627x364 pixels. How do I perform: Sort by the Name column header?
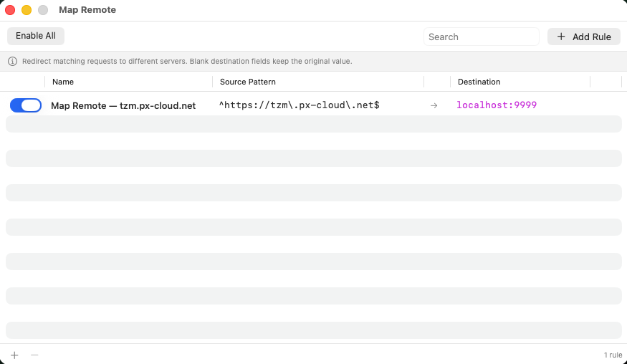point(63,82)
